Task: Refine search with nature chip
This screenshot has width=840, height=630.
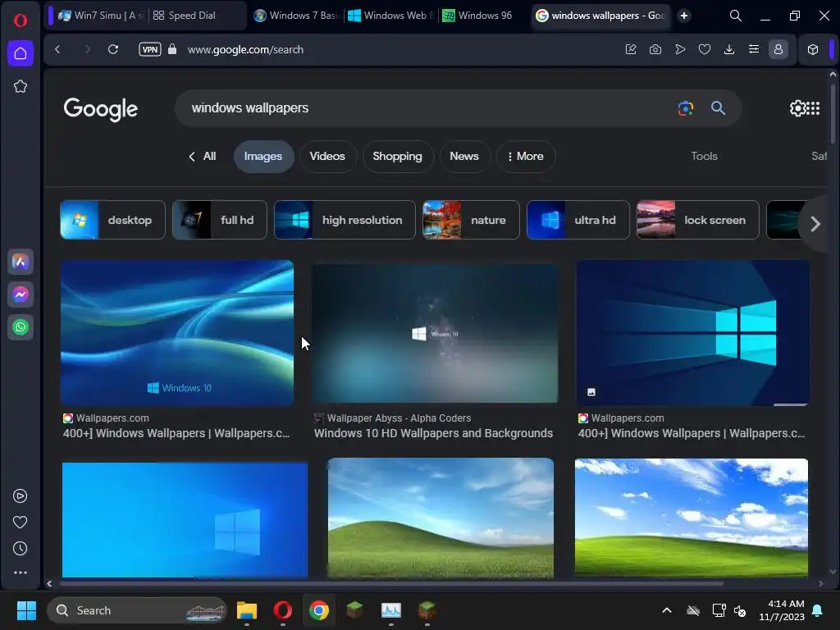Action: (x=471, y=220)
